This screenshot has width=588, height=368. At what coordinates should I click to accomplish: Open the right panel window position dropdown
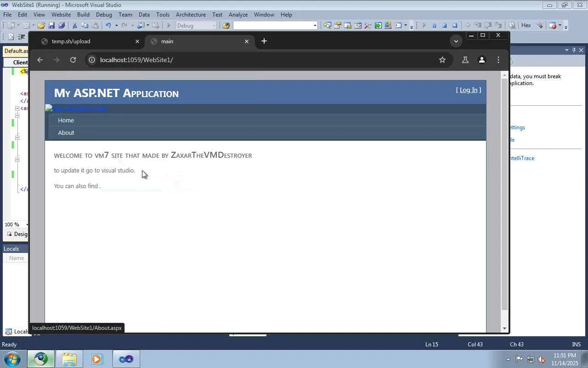(567, 50)
